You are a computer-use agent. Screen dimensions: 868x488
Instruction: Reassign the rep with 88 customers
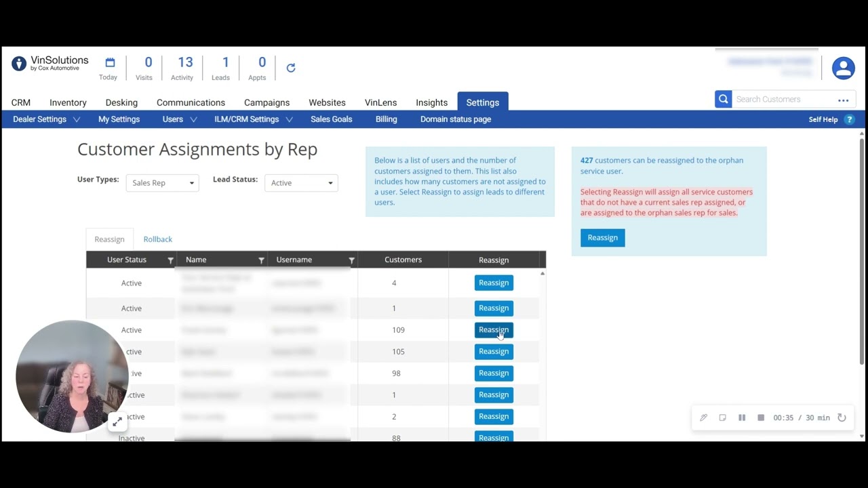point(494,436)
